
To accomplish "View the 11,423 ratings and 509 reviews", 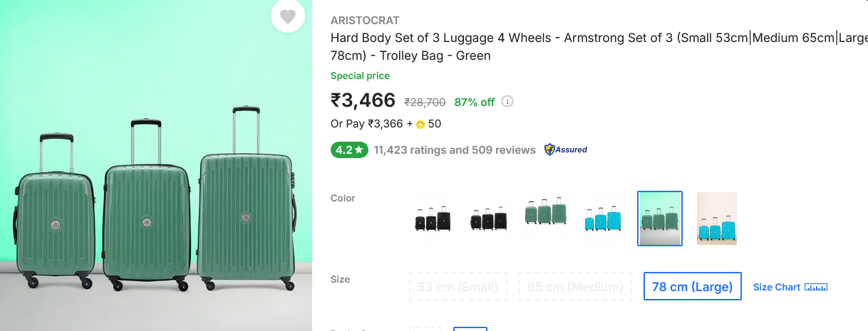I will (x=455, y=150).
